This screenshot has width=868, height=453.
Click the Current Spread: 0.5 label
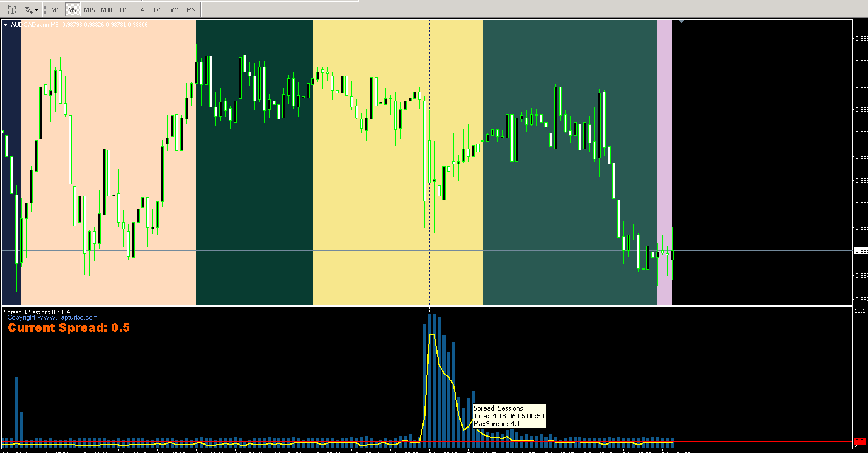[x=69, y=328]
